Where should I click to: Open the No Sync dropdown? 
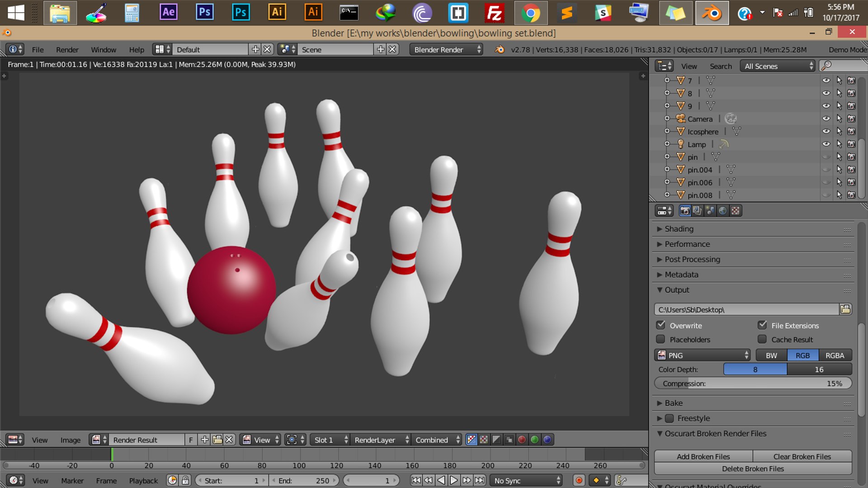pos(526,480)
